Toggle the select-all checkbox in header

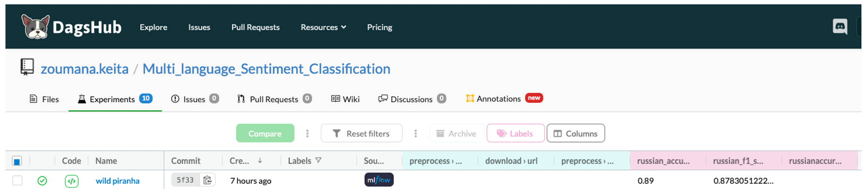point(17,161)
